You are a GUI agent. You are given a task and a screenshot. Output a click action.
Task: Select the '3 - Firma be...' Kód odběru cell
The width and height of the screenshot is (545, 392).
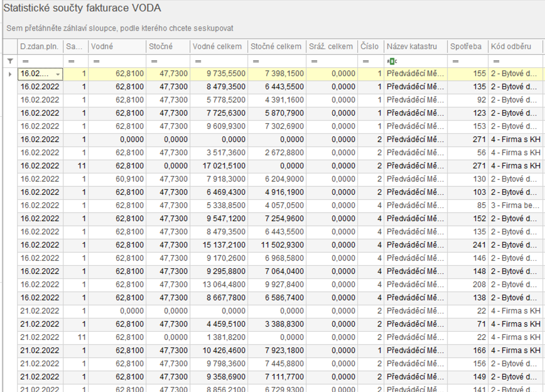[515, 205]
